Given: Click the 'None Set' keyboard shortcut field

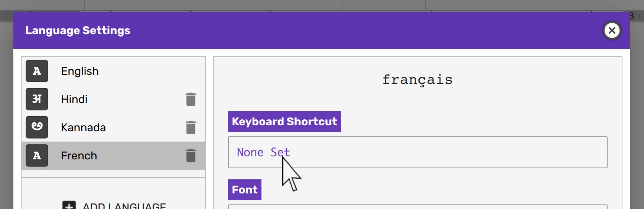Looking at the screenshot, I should pyautogui.click(x=417, y=152).
